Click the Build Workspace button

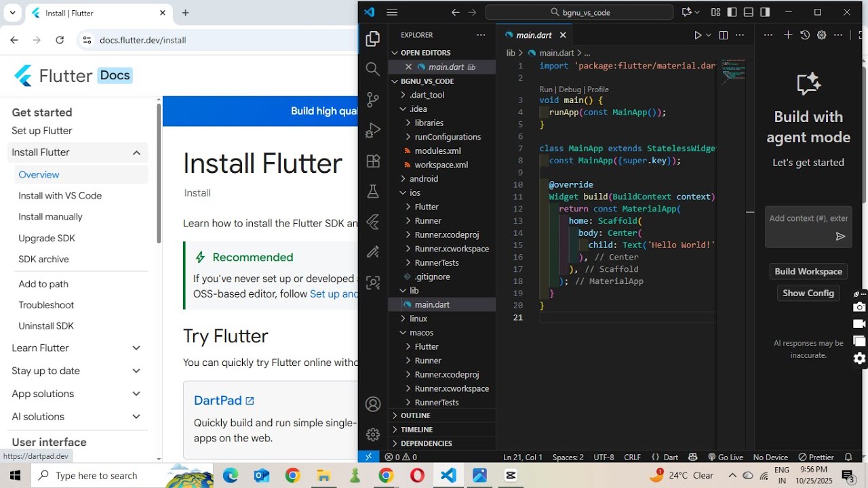(x=808, y=272)
